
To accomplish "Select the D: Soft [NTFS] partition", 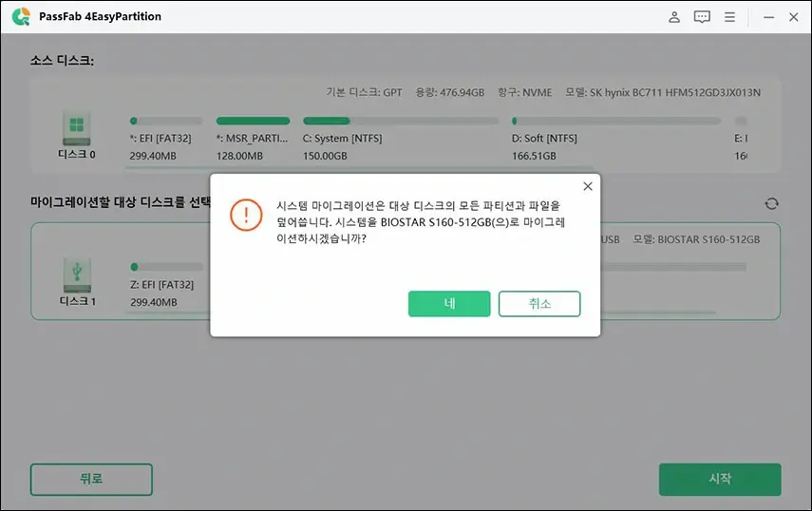I will click(544, 139).
